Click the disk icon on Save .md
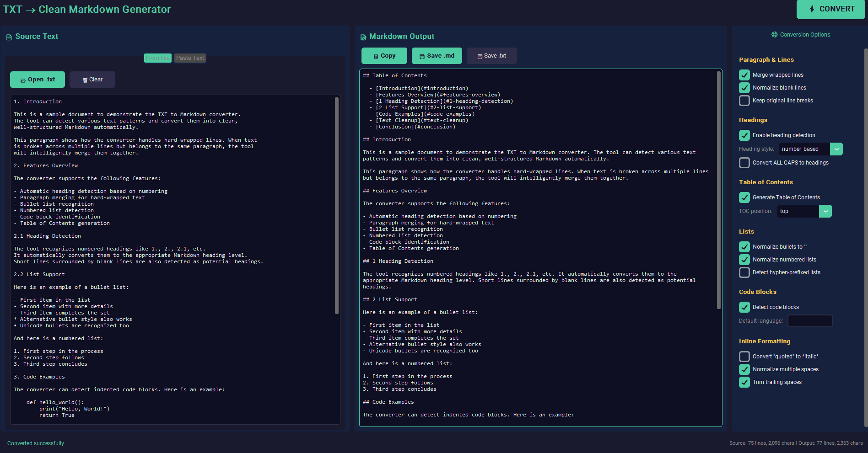868x453 pixels. click(x=422, y=57)
